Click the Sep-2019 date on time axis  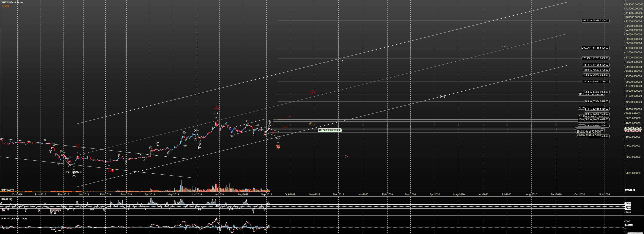[x=266, y=195]
